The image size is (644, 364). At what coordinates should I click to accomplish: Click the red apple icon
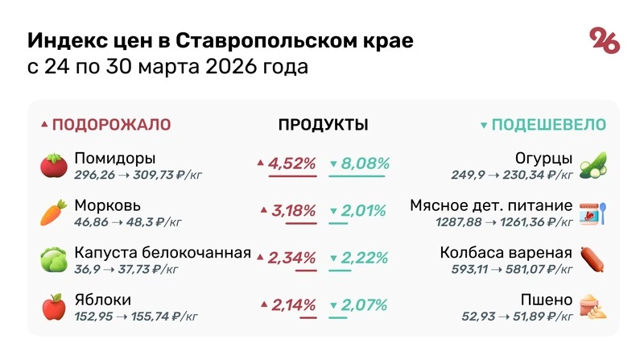(x=53, y=307)
